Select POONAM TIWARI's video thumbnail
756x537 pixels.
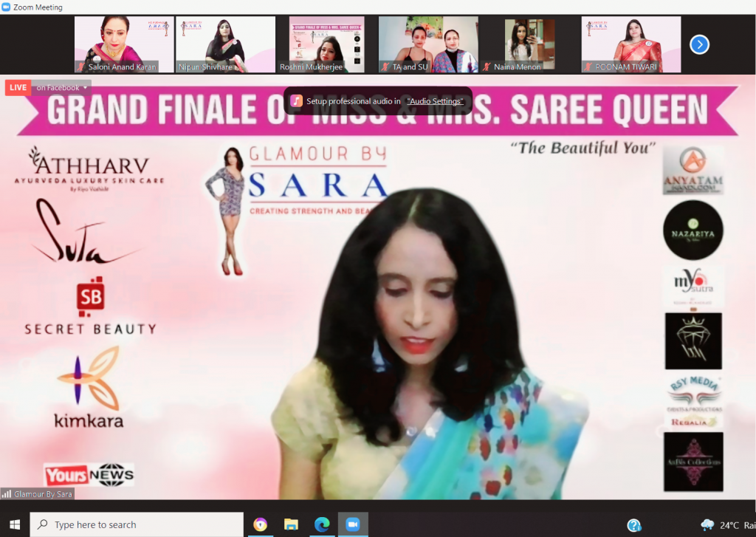click(x=631, y=44)
